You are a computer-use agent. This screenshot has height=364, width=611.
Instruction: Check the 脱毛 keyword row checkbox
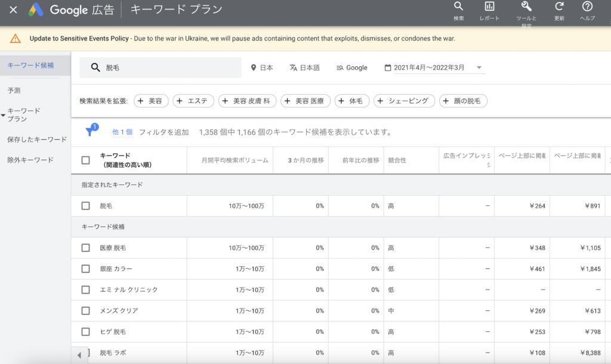click(86, 206)
